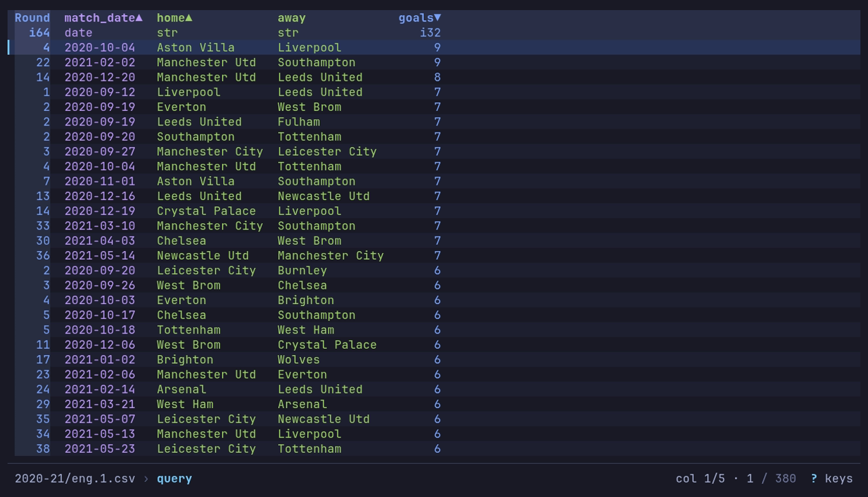Select the 2020-11-01 date cell
This screenshot has width=868, height=497.
tap(100, 181)
